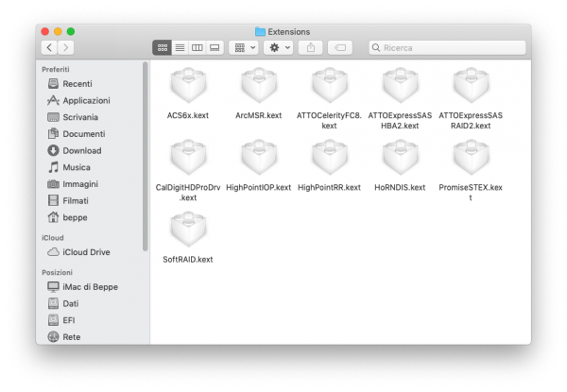This screenshot has width=567, height=392.
Task: Minimize the Extensions window with yellow button
Action: pos(58,32)
